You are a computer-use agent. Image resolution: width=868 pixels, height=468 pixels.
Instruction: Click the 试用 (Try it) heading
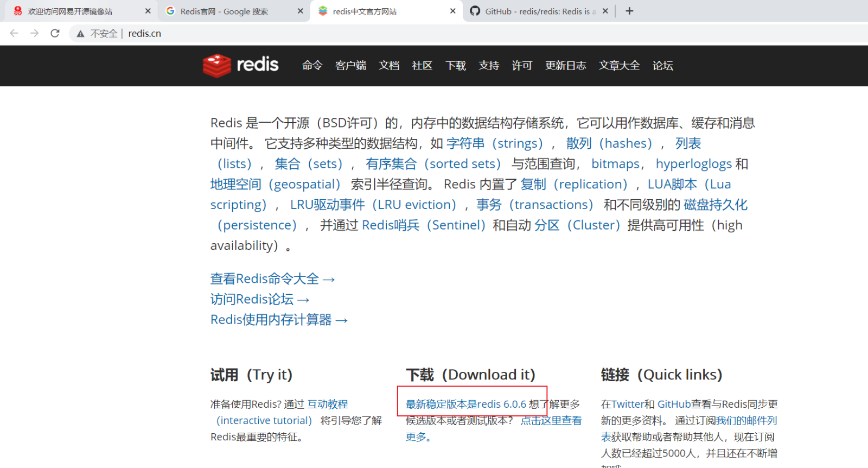point(251,375)
